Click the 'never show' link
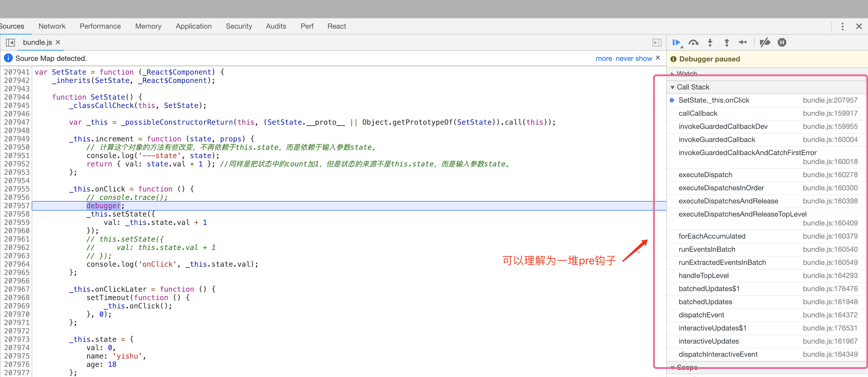 [634, 58]
